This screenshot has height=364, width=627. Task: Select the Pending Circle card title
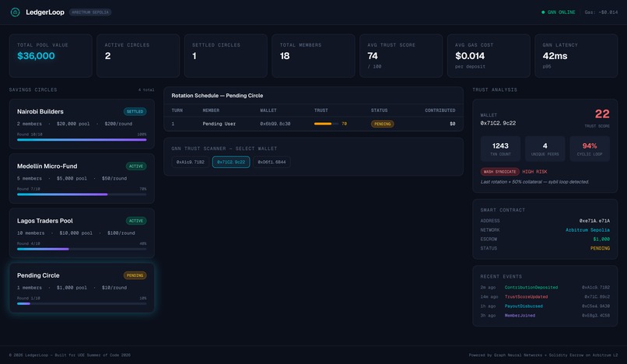38,275
